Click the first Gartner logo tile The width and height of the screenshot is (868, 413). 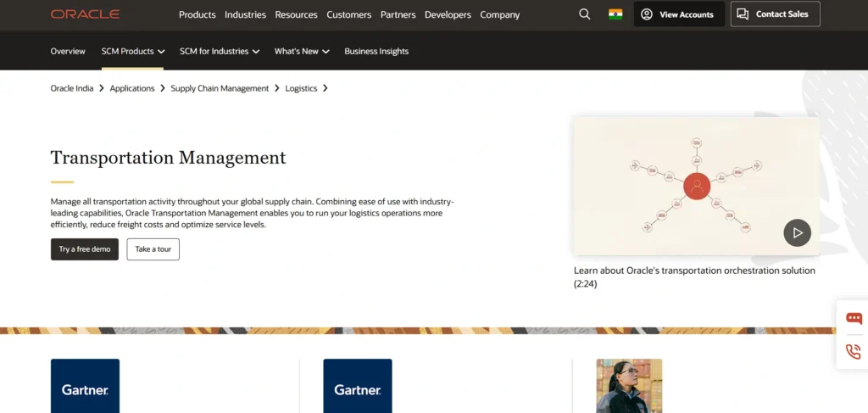pyautogui.click(x=86, y=386)
